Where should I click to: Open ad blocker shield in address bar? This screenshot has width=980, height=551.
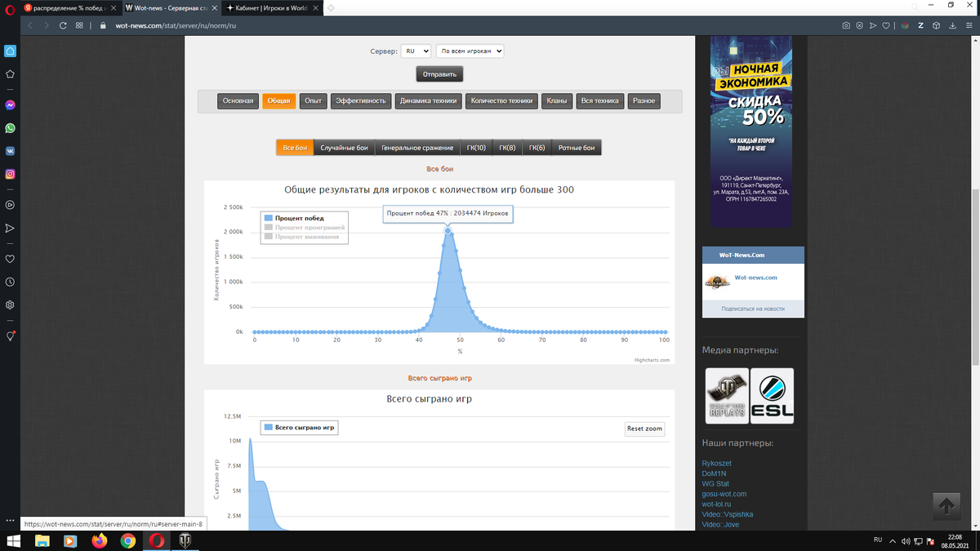[859, 25]
